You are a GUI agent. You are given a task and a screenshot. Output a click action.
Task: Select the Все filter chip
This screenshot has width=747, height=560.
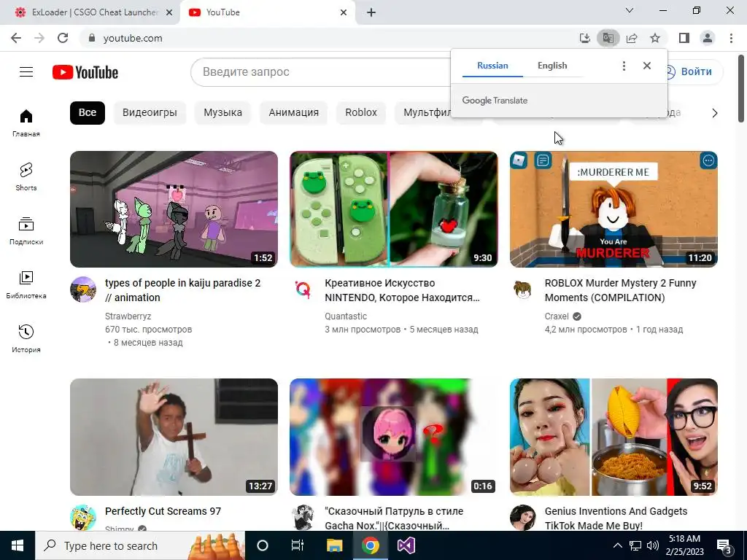point(88,112)
